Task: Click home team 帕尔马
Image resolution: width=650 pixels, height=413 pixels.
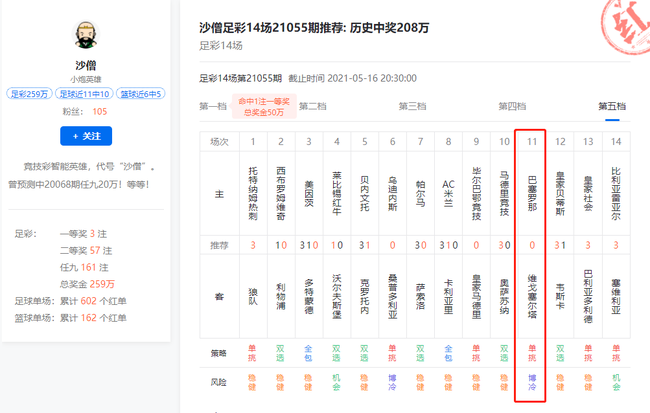Action: (x=420, y=194)
